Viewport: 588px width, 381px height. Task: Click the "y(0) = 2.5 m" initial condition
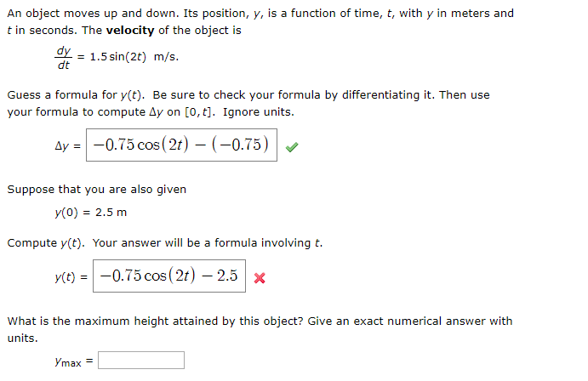(x=87, y=212)
